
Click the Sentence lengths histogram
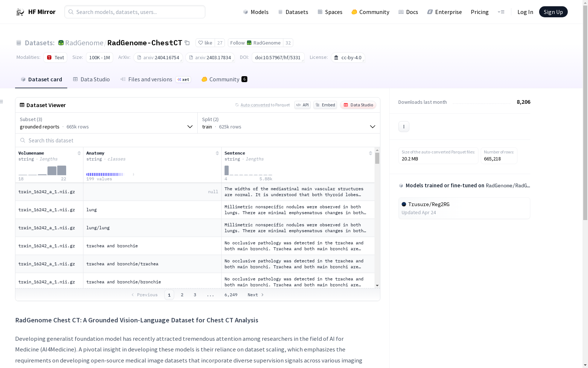coord(248,170)
